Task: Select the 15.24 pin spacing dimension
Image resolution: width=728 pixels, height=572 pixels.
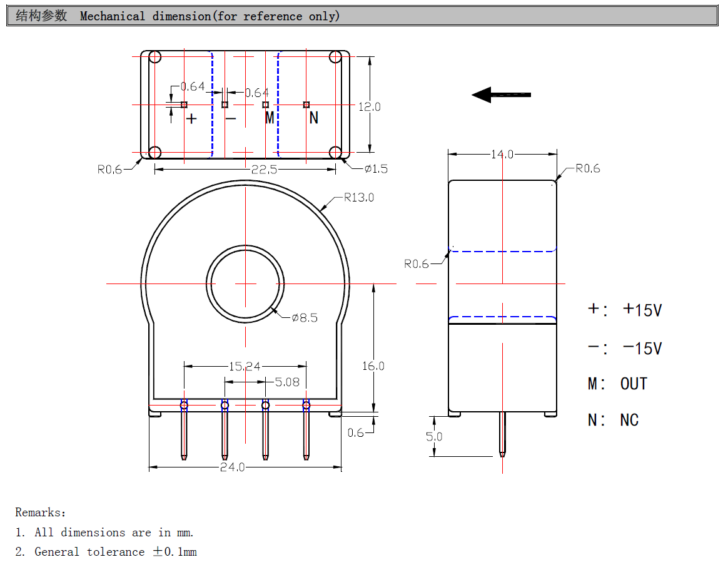Action: (244, 366)
